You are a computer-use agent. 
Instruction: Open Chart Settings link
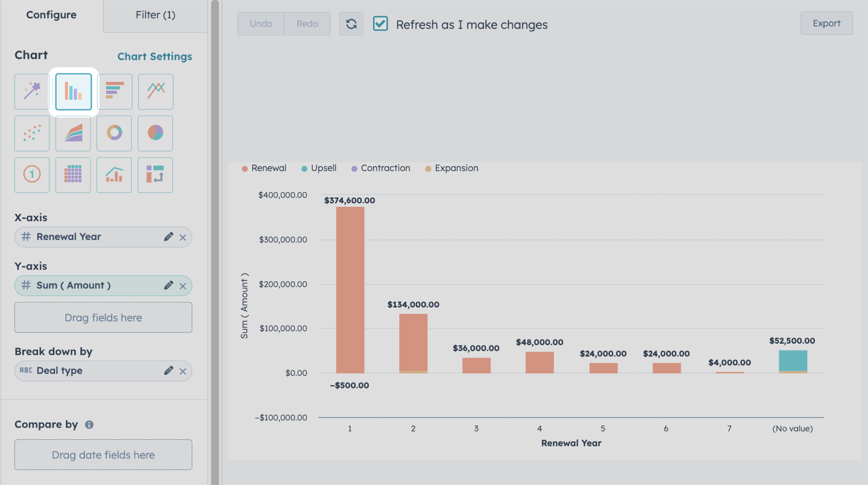pos(155,56)
